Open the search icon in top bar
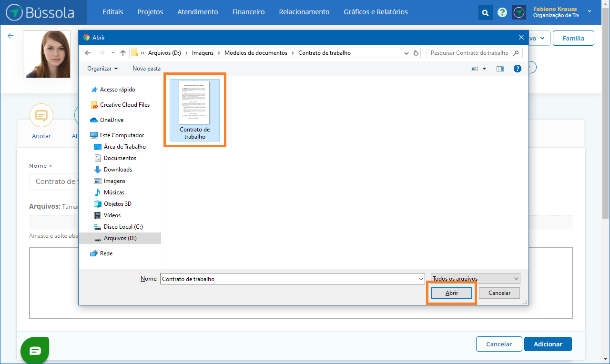Screen dimensions: 610x364 click(485, 12)
